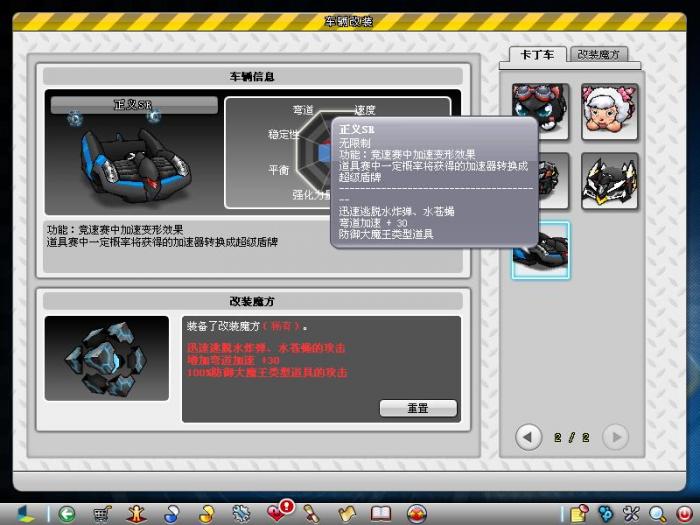Click the large 正义SR kart preview image
700x525 pixels.
(x=134, y=165)
